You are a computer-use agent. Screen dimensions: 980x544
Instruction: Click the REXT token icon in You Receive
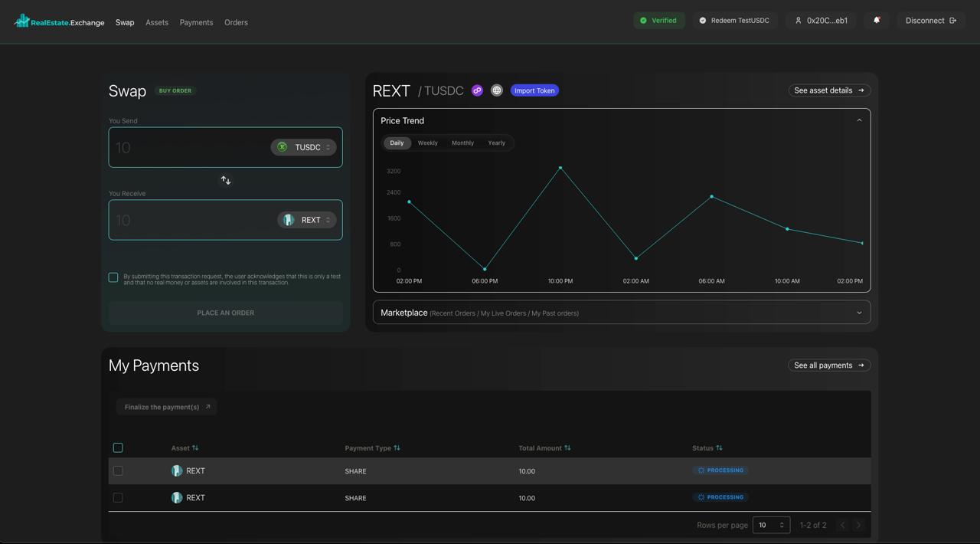coord(289,220)
